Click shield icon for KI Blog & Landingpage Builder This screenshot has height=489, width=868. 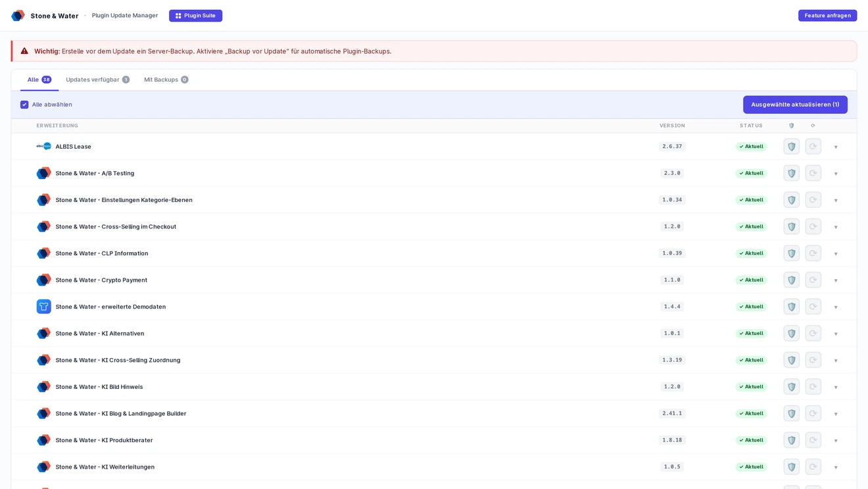click(792, 413)
